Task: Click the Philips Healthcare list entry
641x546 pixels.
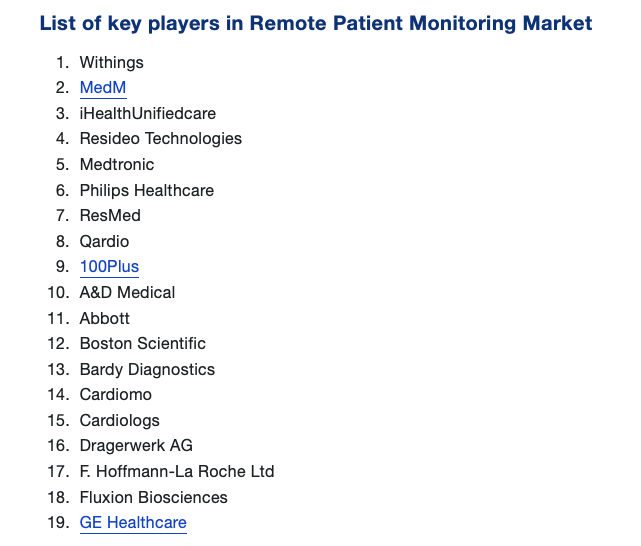Action: (147, 190)
